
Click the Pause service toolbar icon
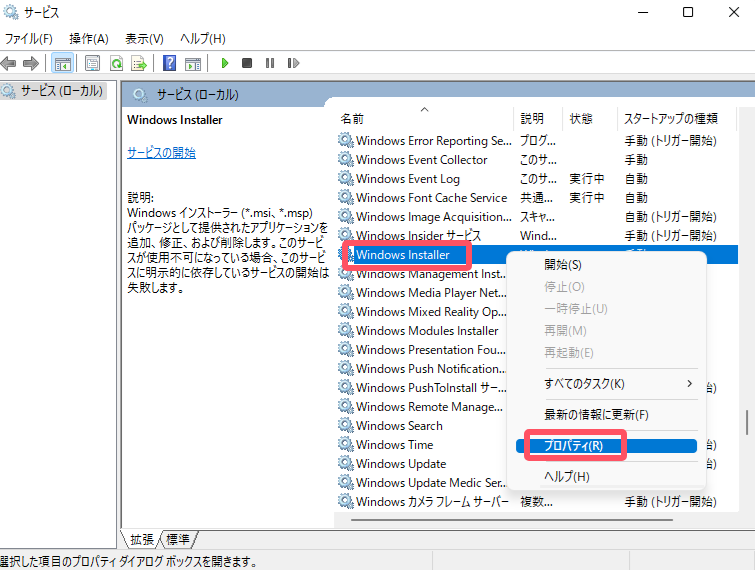pyautogui.click(x=270, y=63)
